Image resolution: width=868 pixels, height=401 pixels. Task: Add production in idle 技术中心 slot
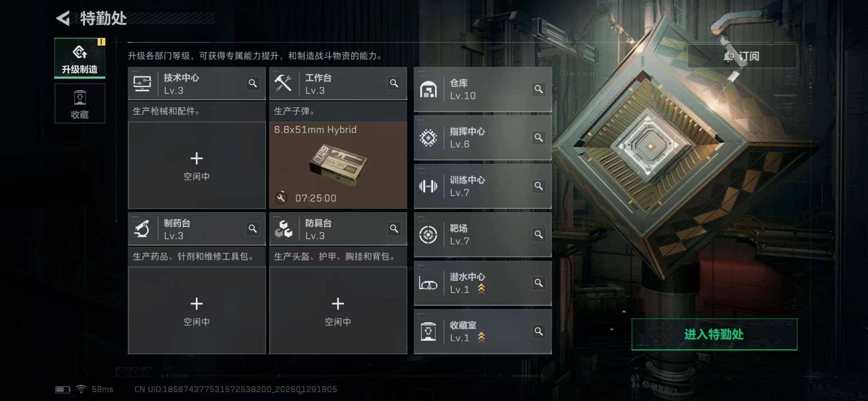pos(197,165)
